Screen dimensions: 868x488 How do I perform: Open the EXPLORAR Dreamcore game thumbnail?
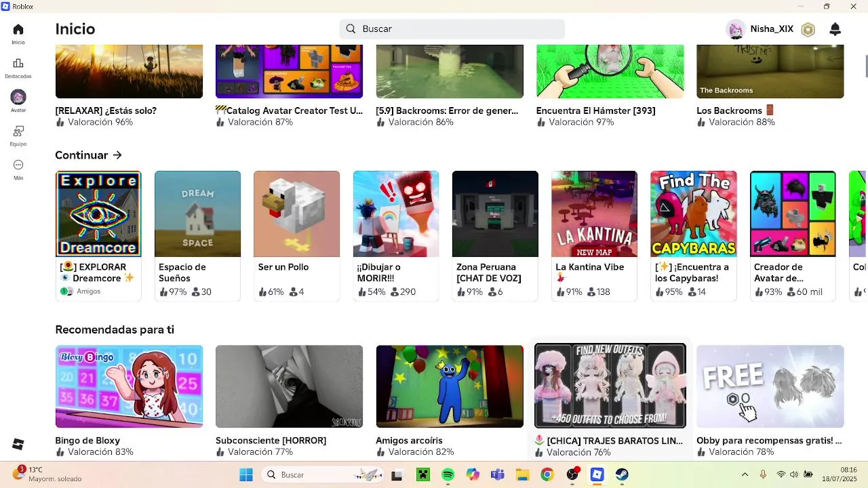(x=98, y=214)
